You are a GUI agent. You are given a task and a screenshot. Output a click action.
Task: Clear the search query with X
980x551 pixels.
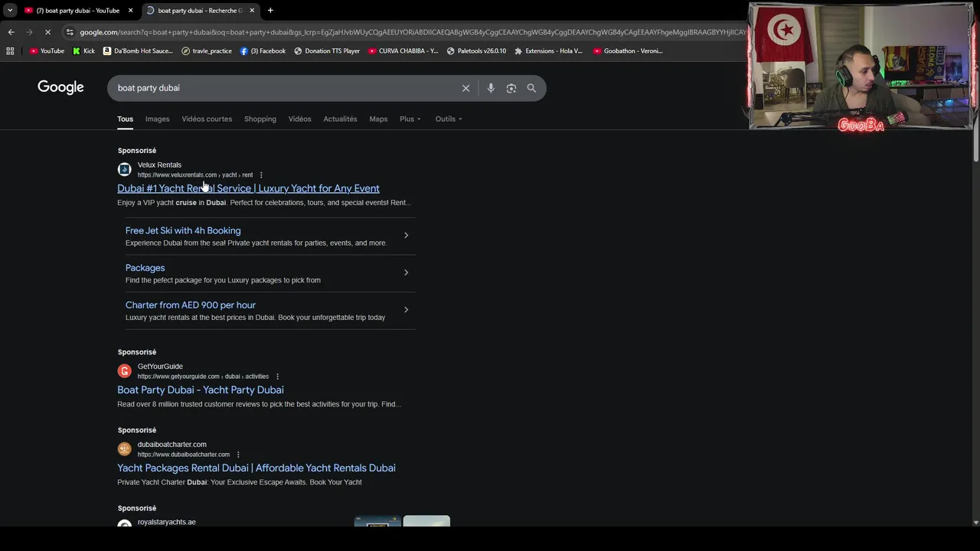pos(465,88)
